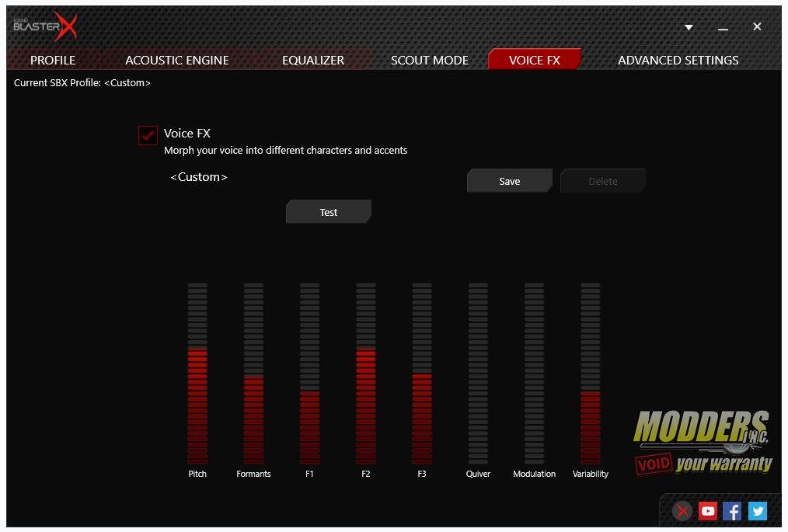Image resolution: width=788 pixels, height=532 pixels.
Task: Set the Quiver slider level
Action: click(x=478, y=373)
